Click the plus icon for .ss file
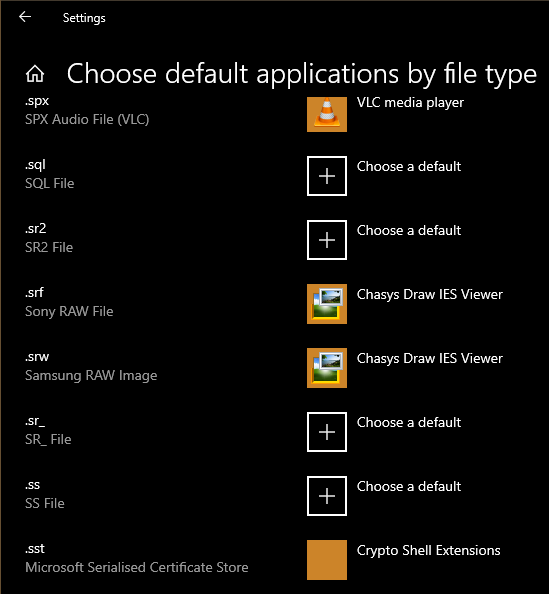The width and height of the screenshot is (549, 594). (x=327, y=496)
